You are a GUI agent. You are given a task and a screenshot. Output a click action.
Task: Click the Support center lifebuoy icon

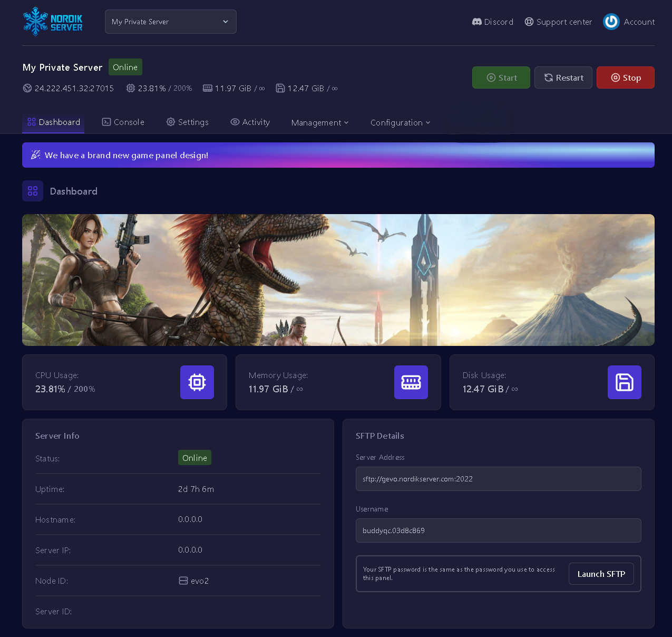tap(529, 22)
